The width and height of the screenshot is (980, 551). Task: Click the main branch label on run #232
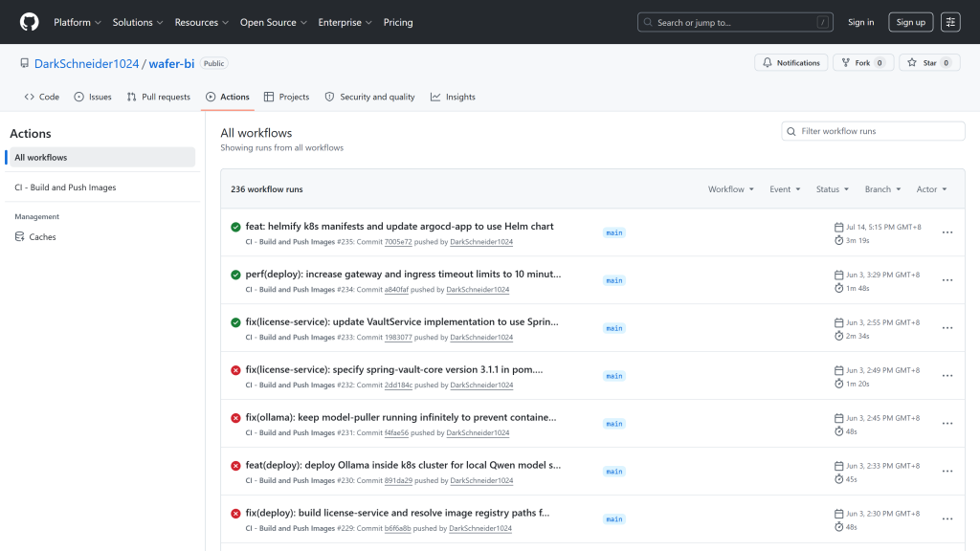tap(614, 376)
